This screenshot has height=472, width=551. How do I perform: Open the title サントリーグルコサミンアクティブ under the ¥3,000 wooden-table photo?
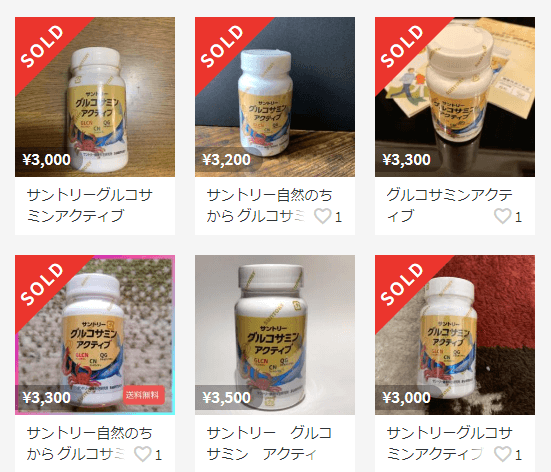[x=90, y=205]
